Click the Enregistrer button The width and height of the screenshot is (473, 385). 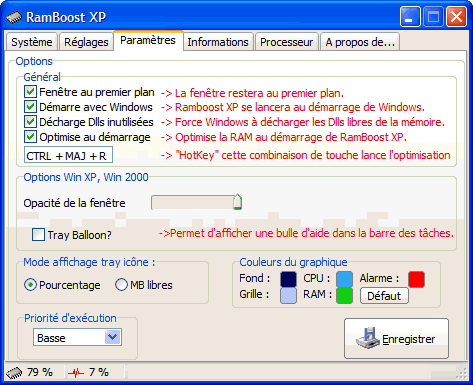pos(396,338)
